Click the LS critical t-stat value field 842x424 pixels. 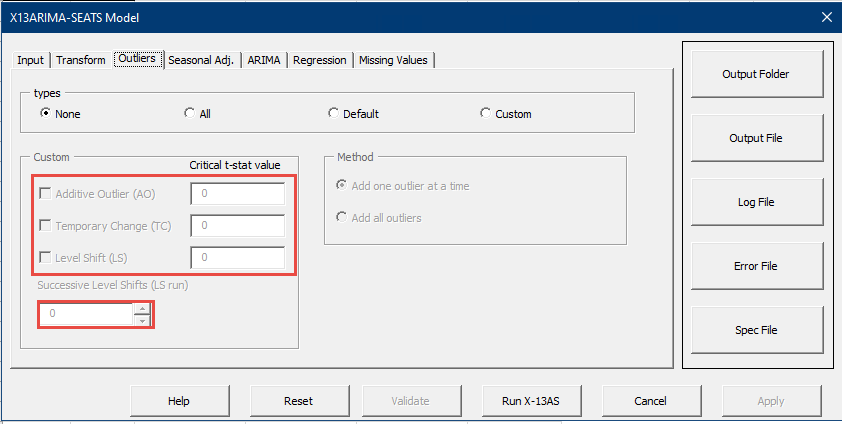point(237,258)
